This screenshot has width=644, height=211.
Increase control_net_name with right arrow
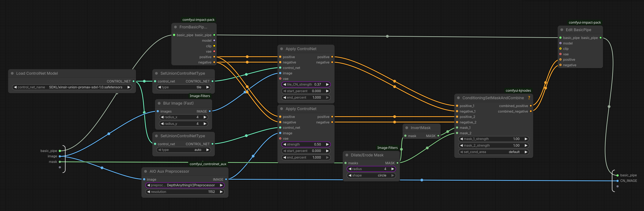point(129,87)
